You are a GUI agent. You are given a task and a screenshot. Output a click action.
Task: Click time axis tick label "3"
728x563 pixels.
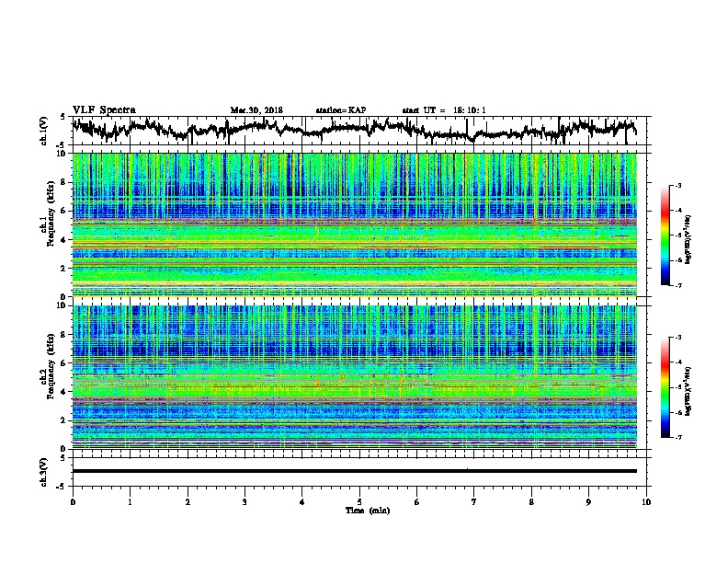[x=245, y=501]
